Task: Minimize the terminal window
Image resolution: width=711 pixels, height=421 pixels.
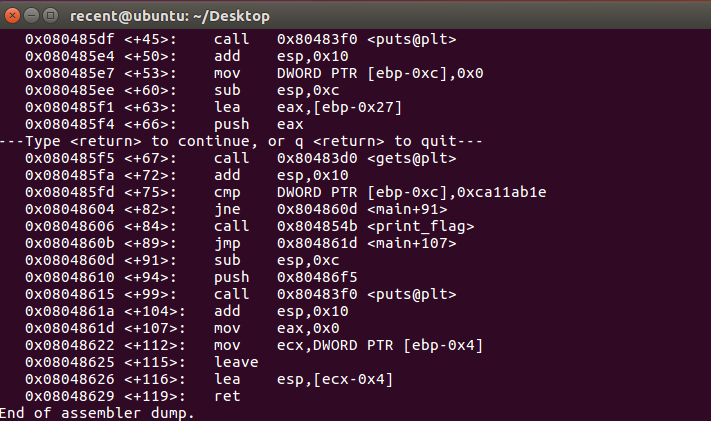Action: coord(31,16)
